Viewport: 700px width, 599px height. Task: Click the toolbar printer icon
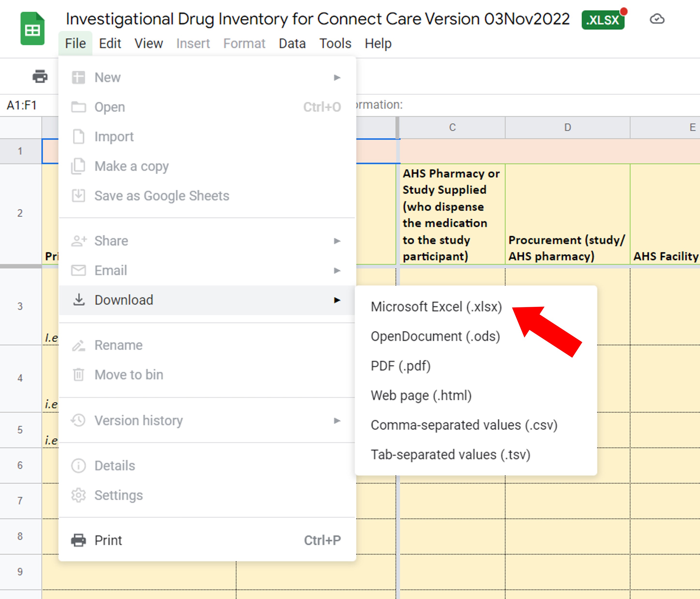click(x=40, y=76)
